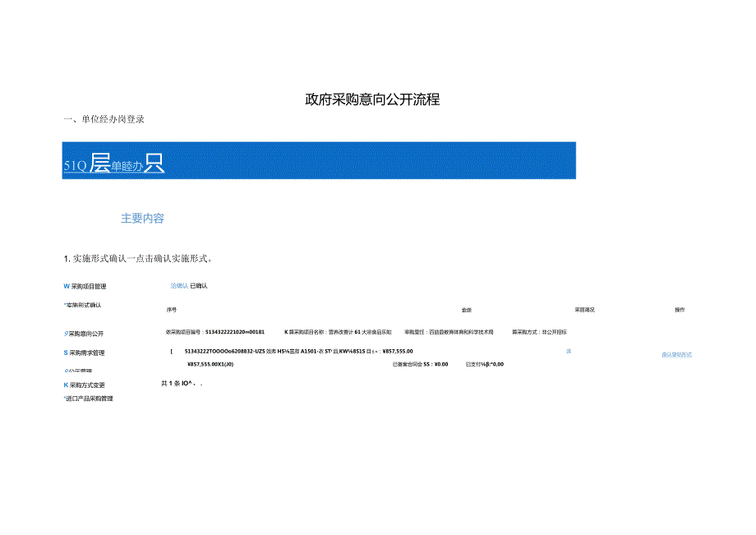Click the ¥857,555.00 amount in the row
Viewport: 756px width, 535px height.
click(398, 352)
